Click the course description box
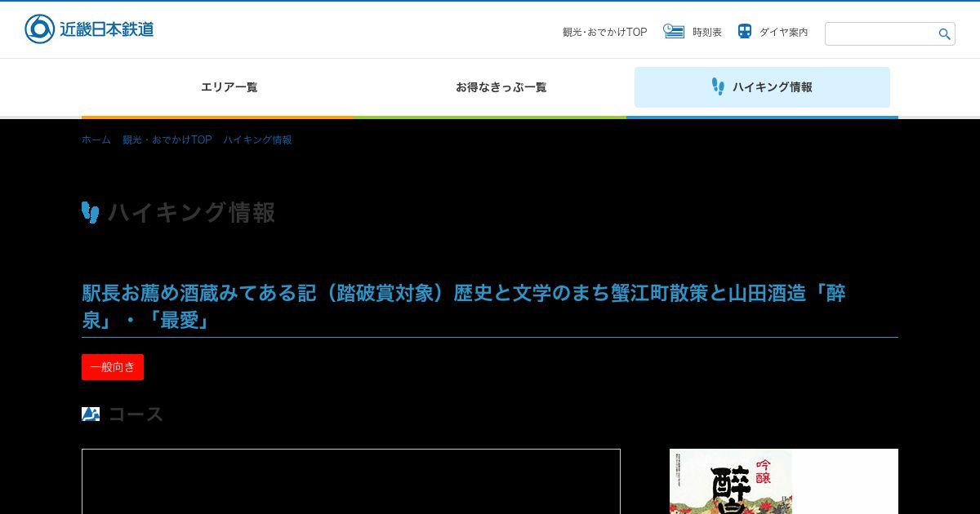Viewport: 980px width, 514px height. (351, 481)
